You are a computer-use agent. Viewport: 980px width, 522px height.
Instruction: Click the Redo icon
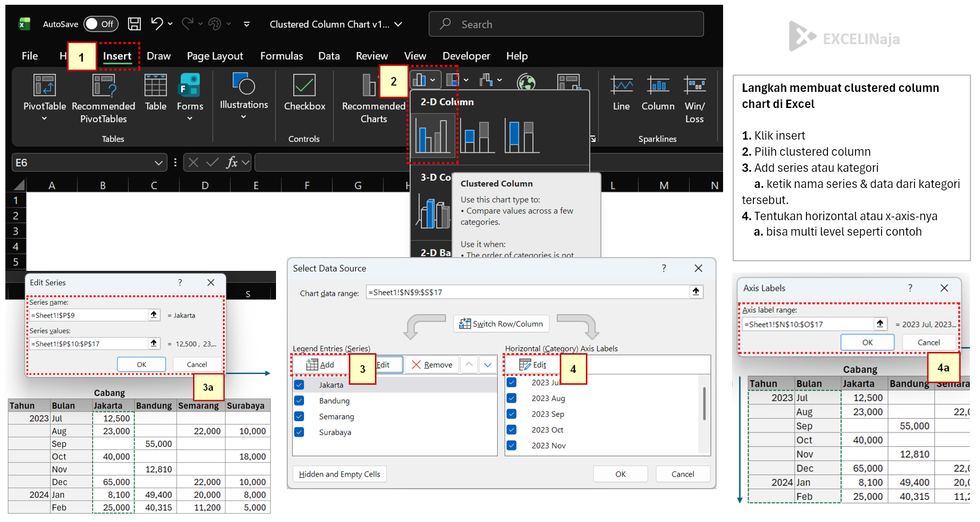[187, 24]
